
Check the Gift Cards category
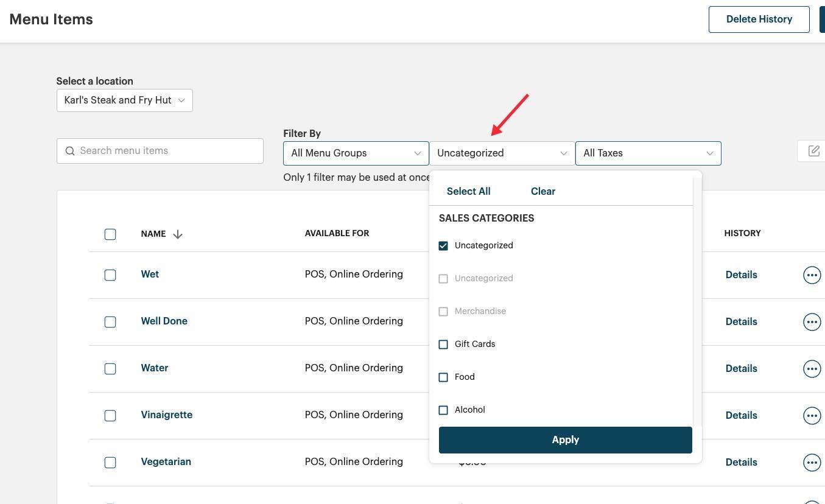point(443,345)
